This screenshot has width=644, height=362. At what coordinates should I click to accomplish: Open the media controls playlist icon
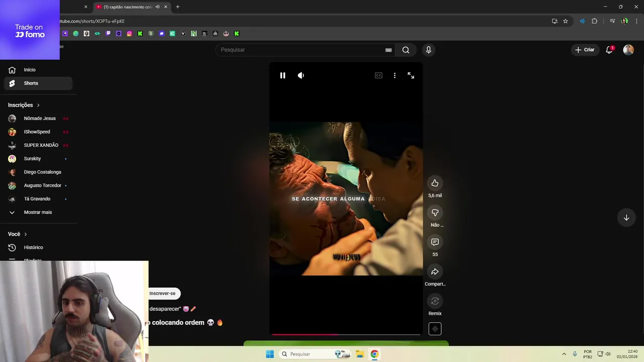612,21
